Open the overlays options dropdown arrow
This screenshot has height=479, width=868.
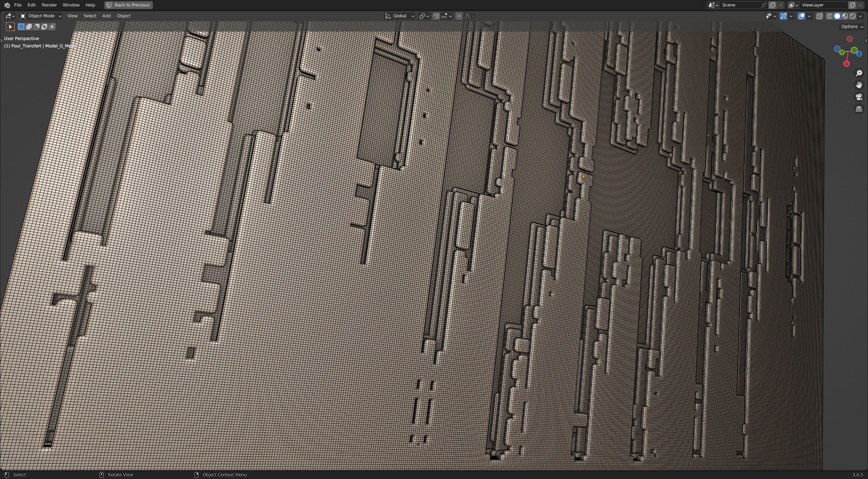coord(809,16)
